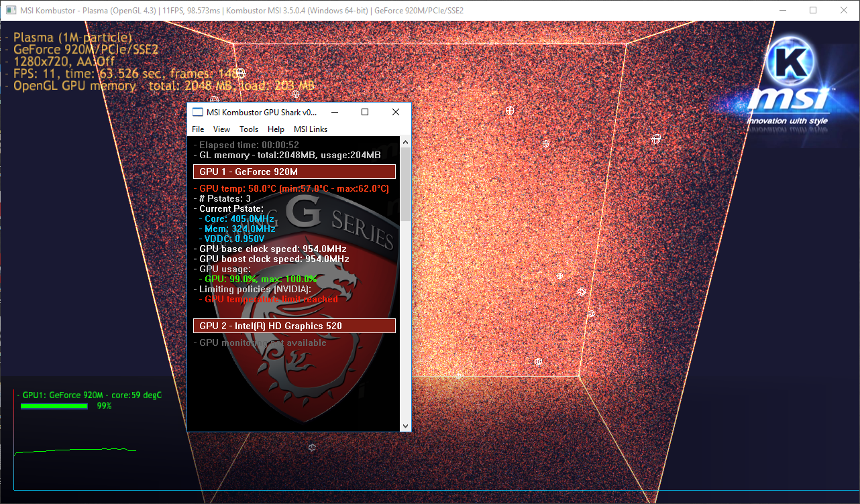Screen dimensions: 860x504
Task: Open the Help menu in GPU Shark
Action: 276,129
